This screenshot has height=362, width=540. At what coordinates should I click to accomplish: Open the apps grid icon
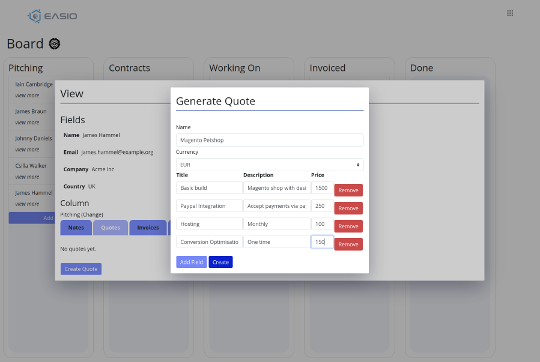click(510, 13)
